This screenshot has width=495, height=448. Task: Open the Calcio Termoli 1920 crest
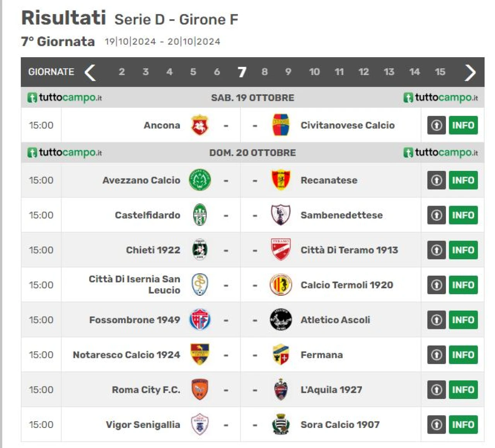pyautogui.click(x=281, y=285)
